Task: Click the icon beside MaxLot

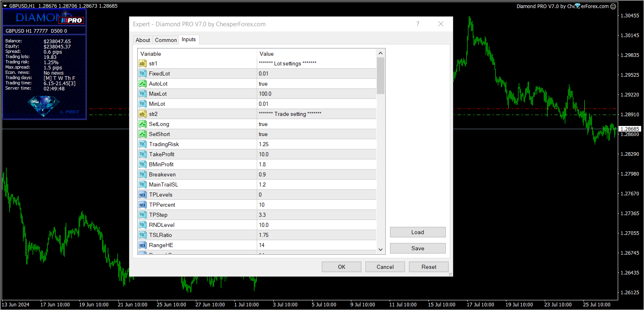Action: point(143,94)
